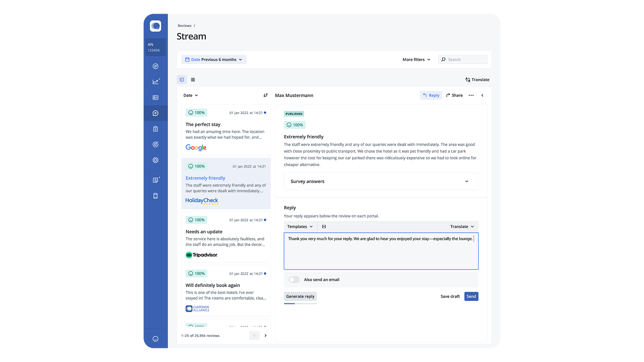644x362 pixels.
Task: Click the Generate reply progress bar
Action: [300, 304]
